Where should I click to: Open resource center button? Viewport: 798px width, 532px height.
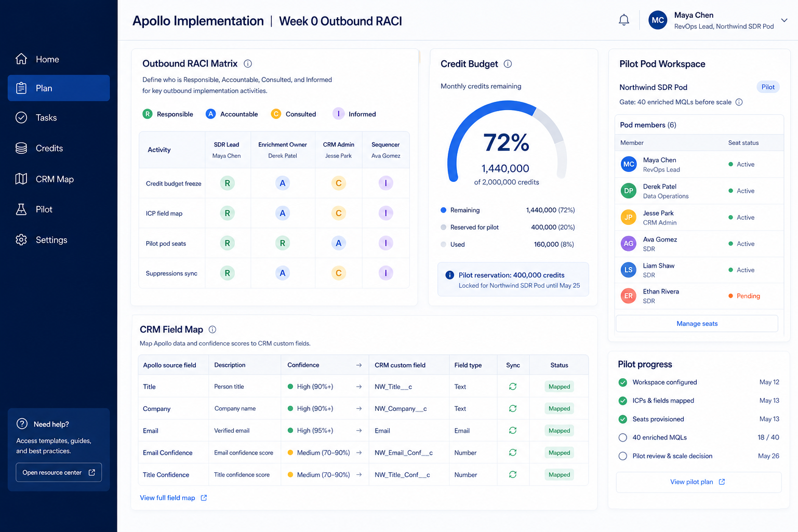[x=59, y=472]
